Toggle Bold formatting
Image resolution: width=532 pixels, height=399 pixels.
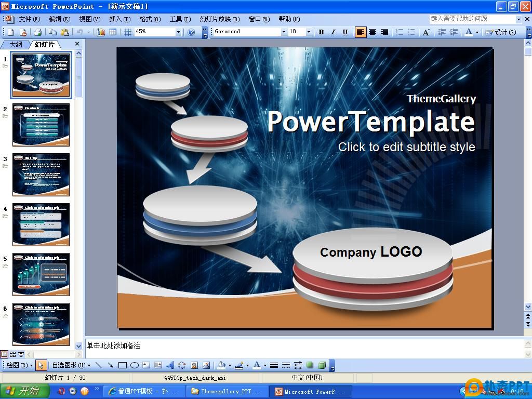(x=321, y=32)
